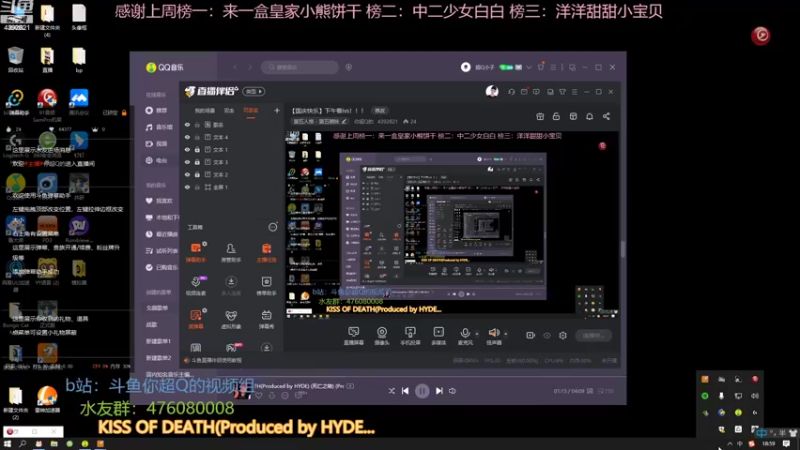Screen dimensions: 800x450
Task: Open the 房管助手 tool in the toolbox
Action: click(x=231, y=252)
